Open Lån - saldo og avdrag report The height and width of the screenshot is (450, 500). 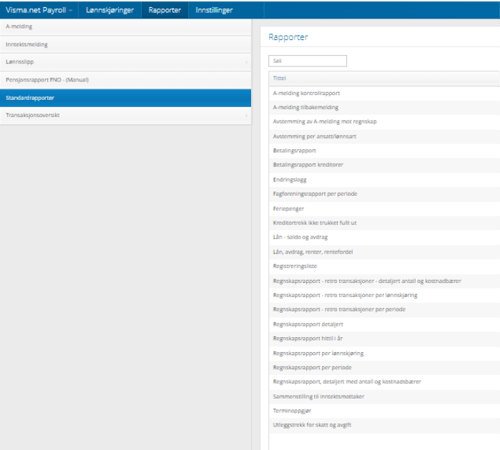coord(300,237)
